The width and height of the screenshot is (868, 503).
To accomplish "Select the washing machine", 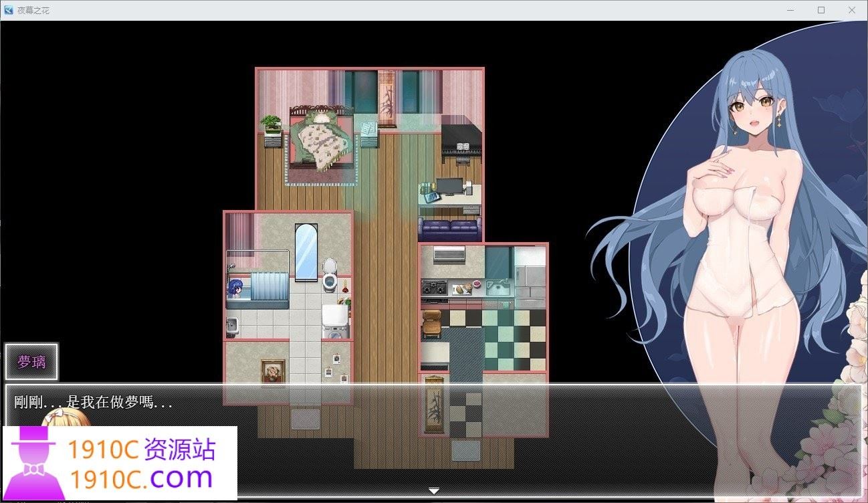I will (x=334, y=320).
